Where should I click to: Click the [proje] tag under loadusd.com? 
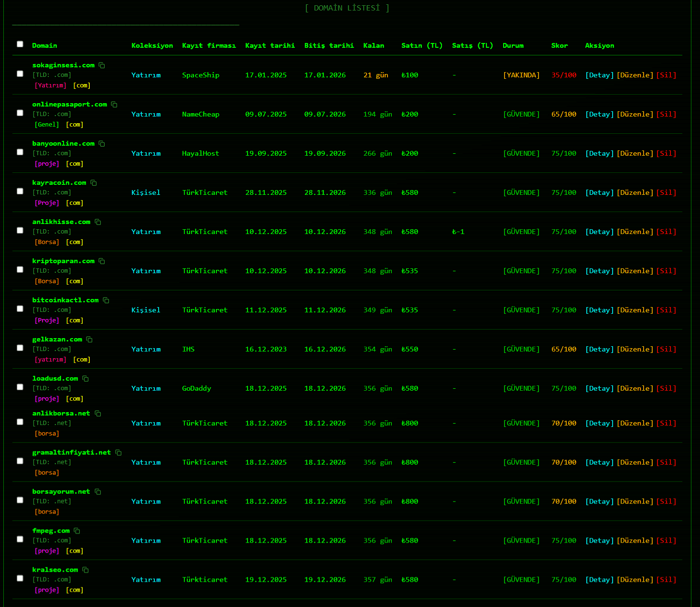(x=47, y=399)
